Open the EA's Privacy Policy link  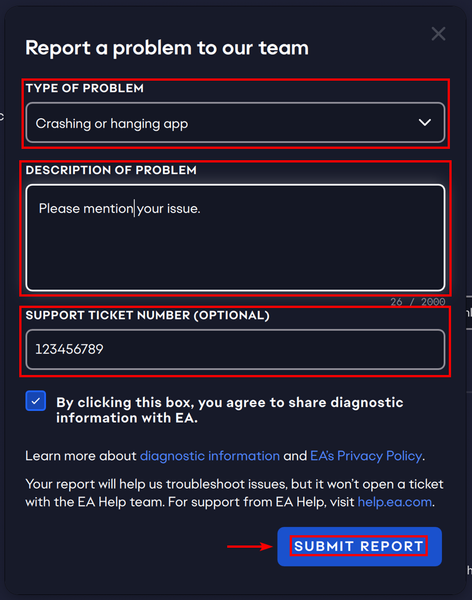[366, 456]
